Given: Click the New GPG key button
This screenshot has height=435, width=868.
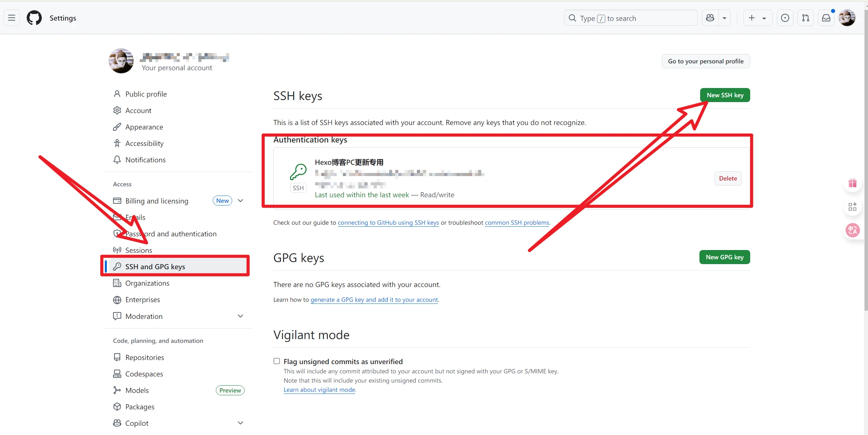Looking at the screenshot, I should [x=724, y=257].
